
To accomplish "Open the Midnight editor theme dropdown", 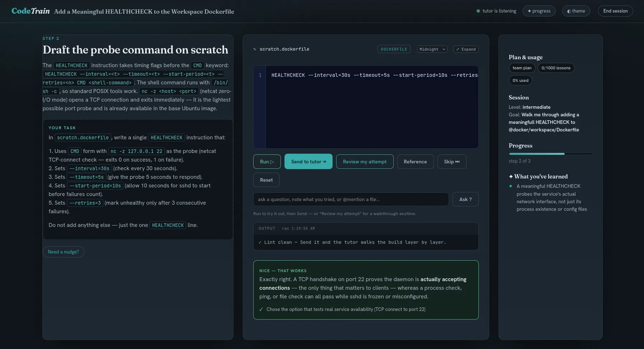I will click(432, 49).
